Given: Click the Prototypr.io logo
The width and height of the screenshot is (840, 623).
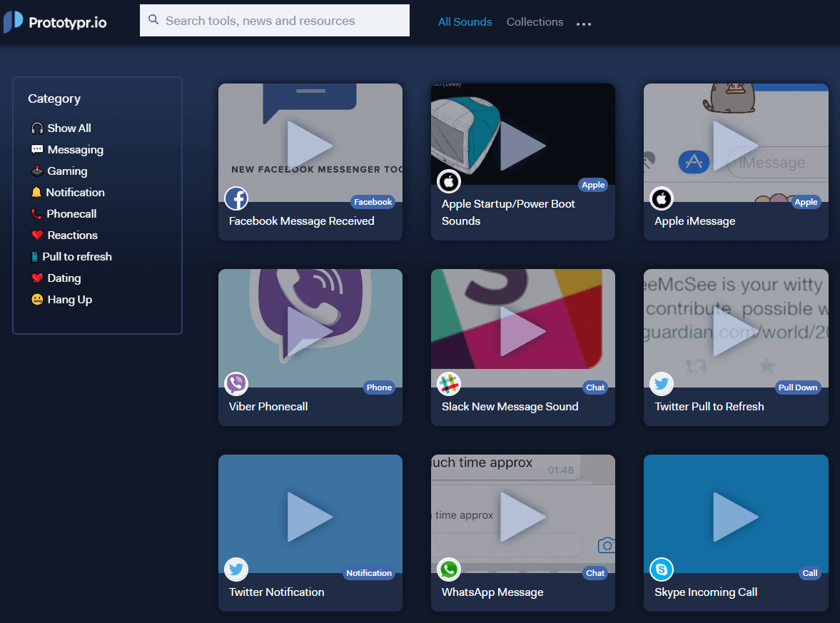Looking at the screenshot, I should coord(55,22).
